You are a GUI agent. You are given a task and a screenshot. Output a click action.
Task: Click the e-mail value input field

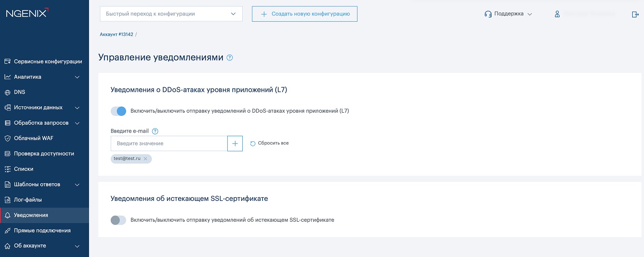[169, 143]
